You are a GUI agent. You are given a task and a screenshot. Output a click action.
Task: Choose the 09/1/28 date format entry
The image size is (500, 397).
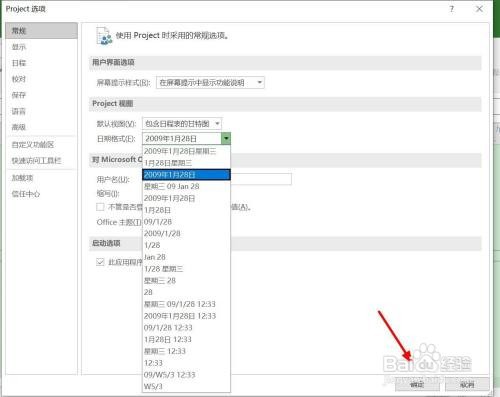[186, 222]
